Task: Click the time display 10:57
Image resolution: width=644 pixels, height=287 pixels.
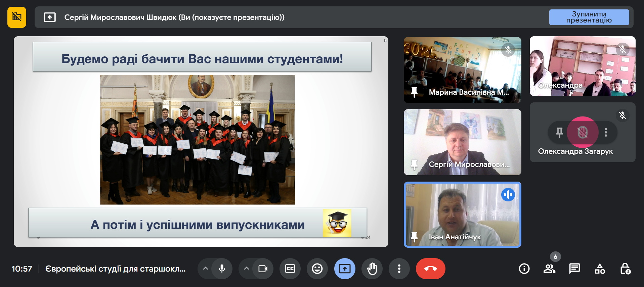Action: click(x=22, y=269)
